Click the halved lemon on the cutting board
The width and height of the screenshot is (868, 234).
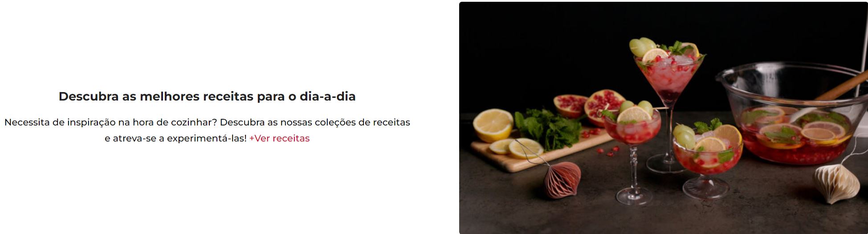(493, 125)
